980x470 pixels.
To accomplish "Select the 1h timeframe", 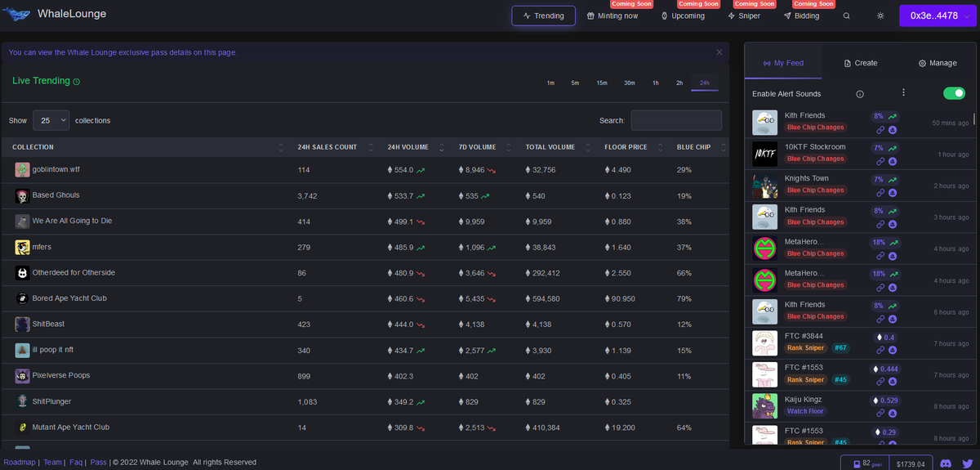I will 655,83.
